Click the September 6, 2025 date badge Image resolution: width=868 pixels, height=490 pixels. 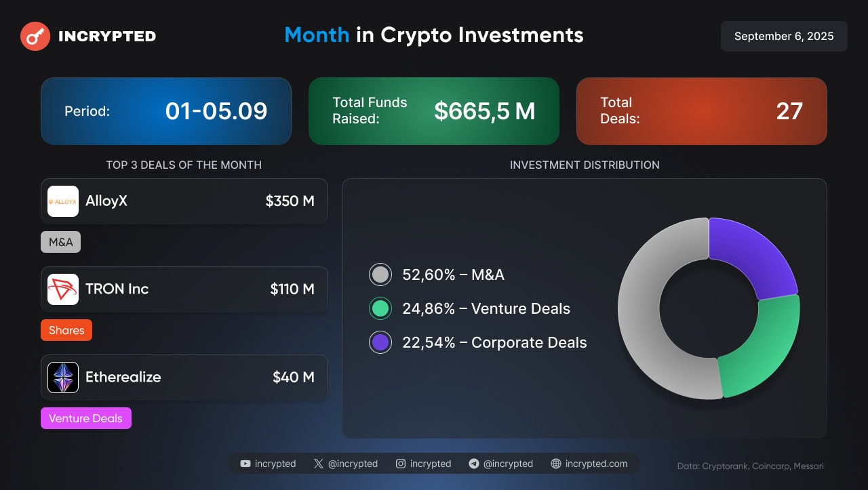784,36
